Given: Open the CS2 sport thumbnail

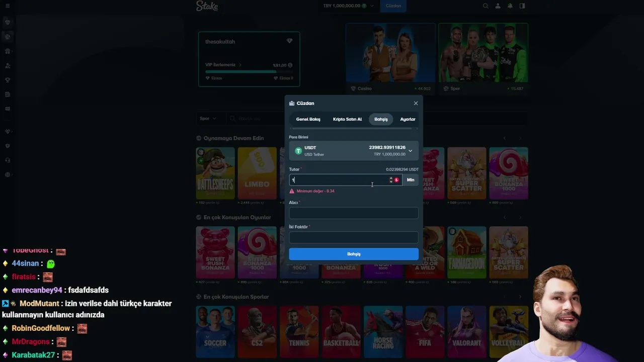Looking at the screenshot, I should [257, 332].
